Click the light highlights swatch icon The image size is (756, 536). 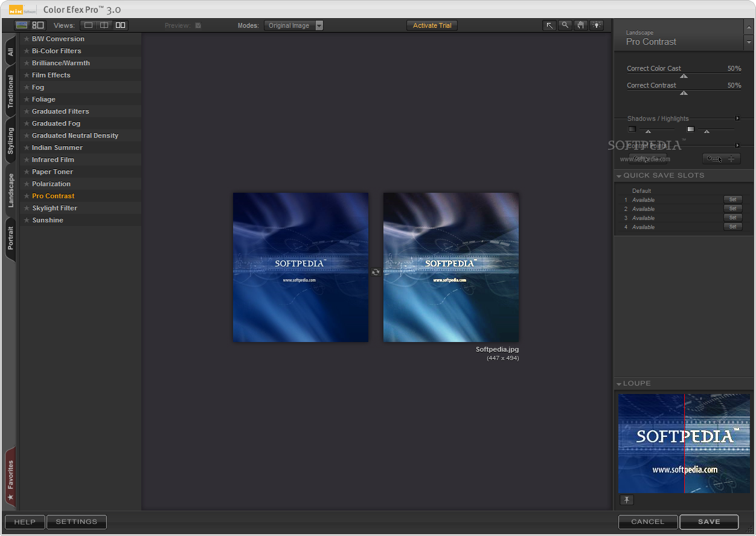click(x=691, y=129)
